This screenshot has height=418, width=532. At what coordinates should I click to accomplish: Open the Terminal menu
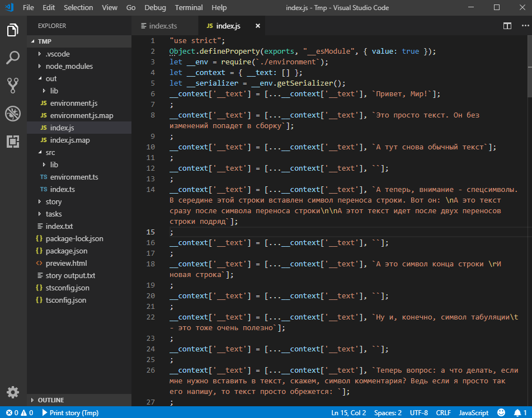[189, 8]
